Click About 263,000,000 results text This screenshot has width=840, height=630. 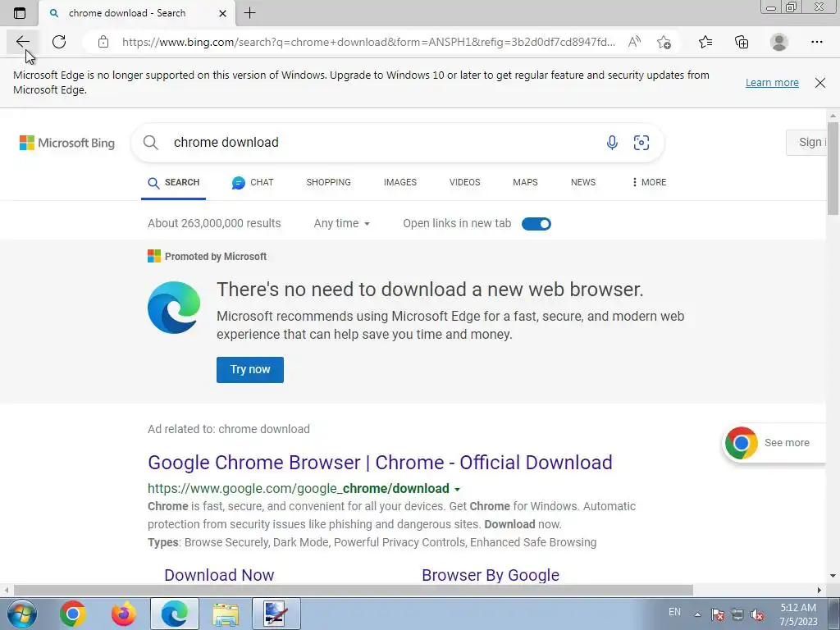(x=214, y=223)
